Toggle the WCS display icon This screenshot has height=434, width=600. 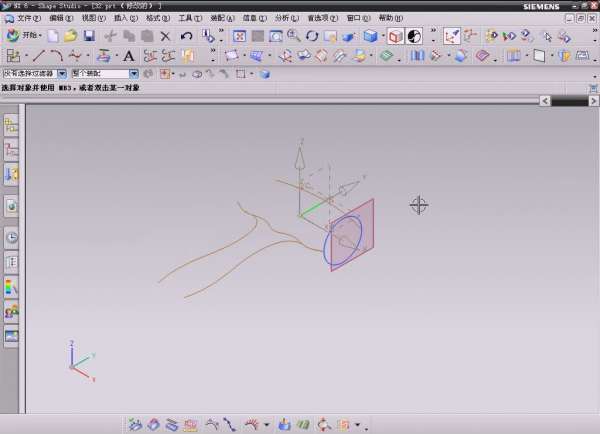(x=452, y=36)
